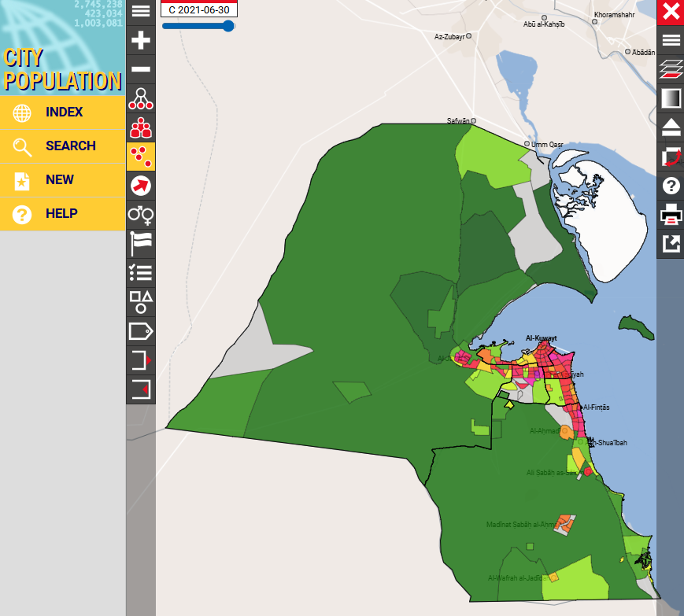Click the rotate view icon
684x616 pixels.
click(x=671, y=157)
